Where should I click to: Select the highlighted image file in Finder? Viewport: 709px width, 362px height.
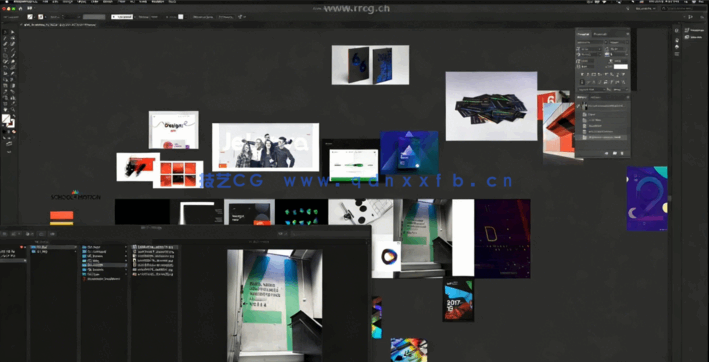[x=155, y=247]
